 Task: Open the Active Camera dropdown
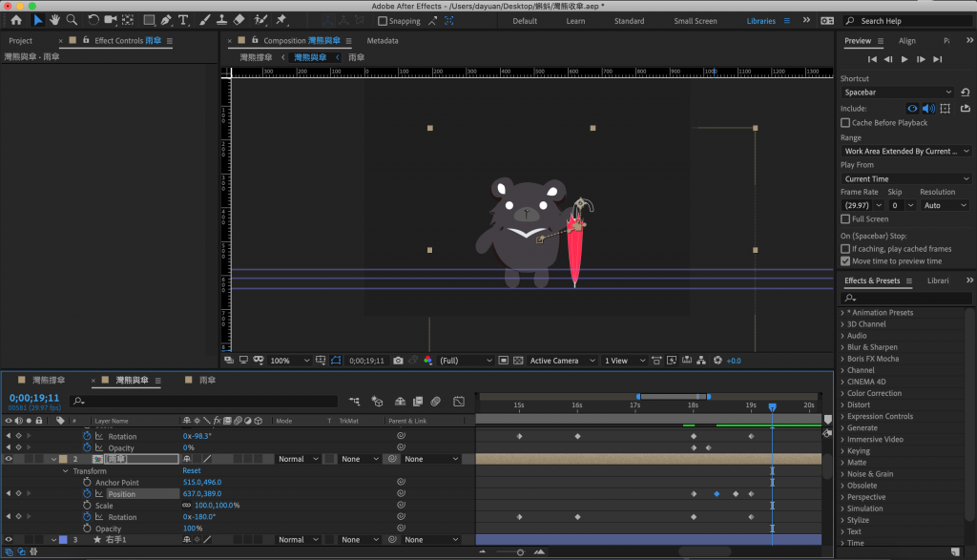(x=563, y=360)
